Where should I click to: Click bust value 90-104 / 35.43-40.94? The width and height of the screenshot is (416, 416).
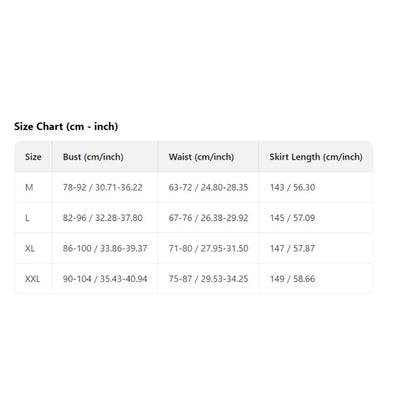(x=105, y=279)
